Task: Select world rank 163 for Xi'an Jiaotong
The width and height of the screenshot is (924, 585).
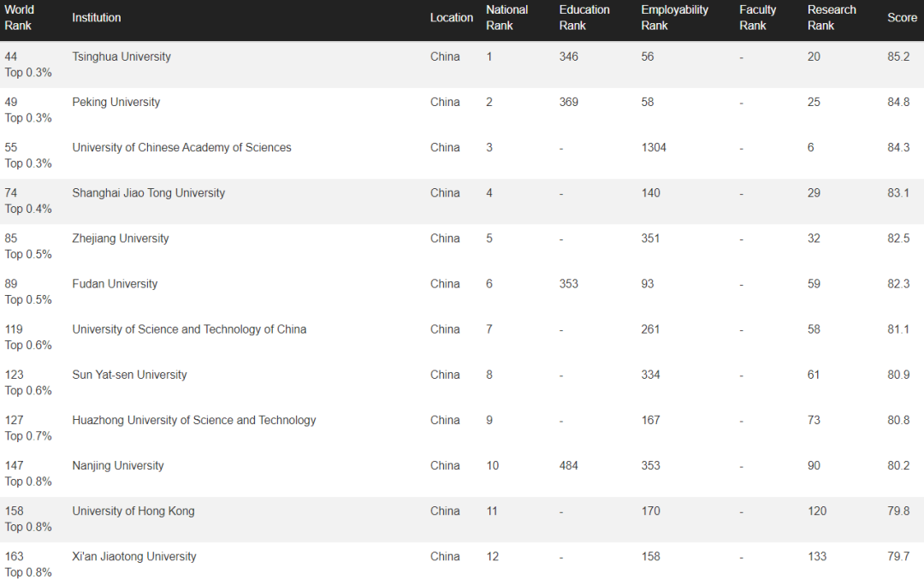Action: click(x=15, y=556)
